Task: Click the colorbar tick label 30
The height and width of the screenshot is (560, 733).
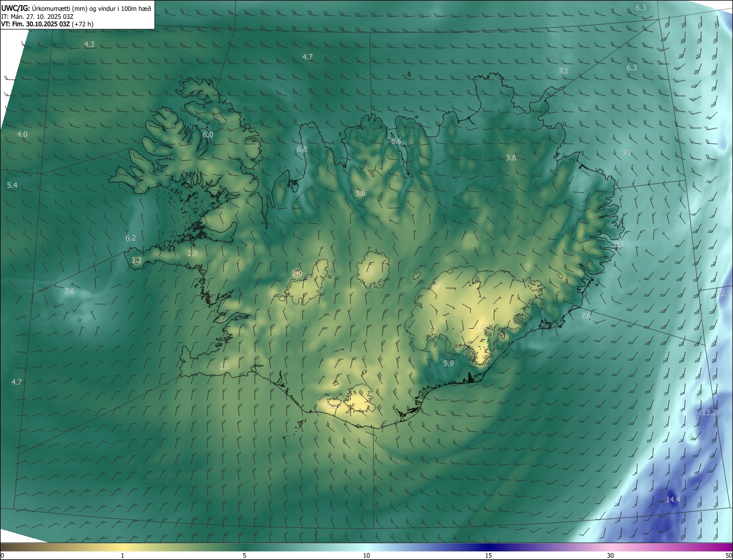Action: [x=610, y=555]
